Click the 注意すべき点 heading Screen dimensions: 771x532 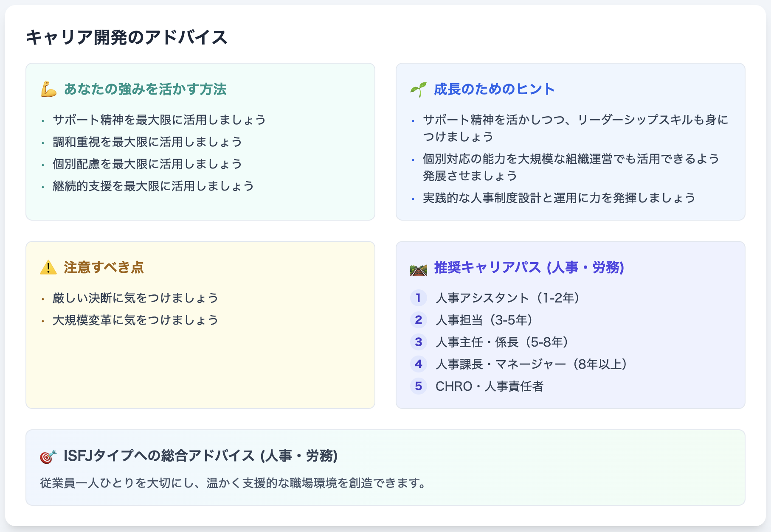104,268
